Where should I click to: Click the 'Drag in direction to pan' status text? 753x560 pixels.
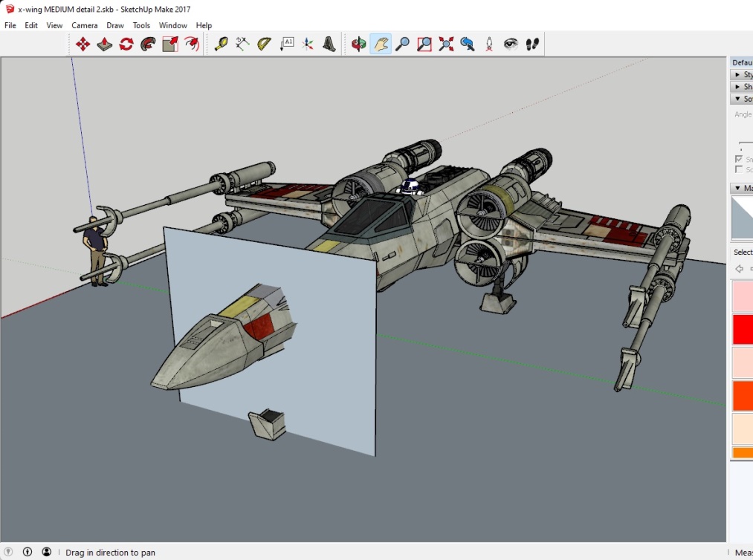[x=111, y=553]
